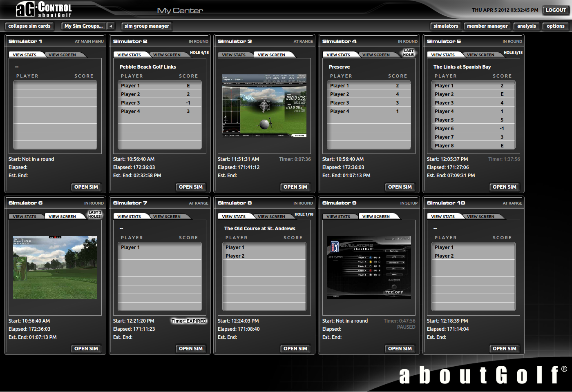The image size is (572, 392).
Task: Click the My Center heading
Action: pyautogui.click(x=180, y=11)
